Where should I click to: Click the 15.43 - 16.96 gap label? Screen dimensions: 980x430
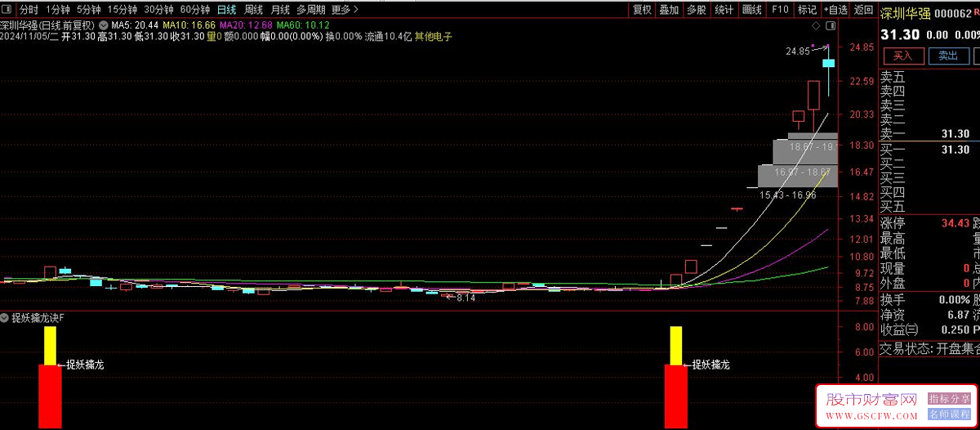[787, 195]
